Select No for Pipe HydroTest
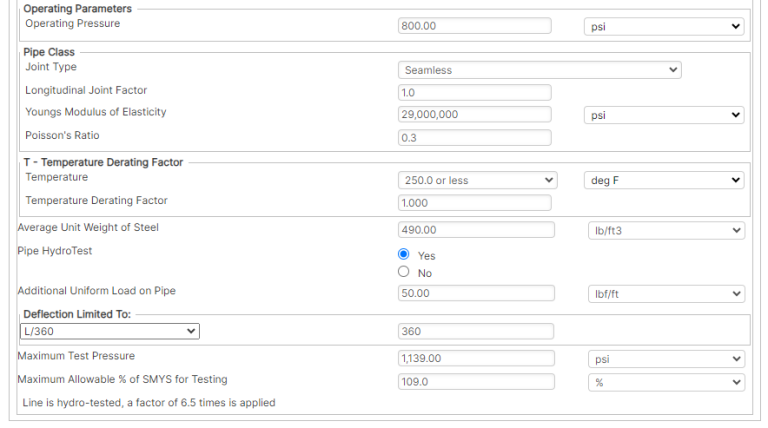Viewport: 768px width, 428px height. coord(404,272)
